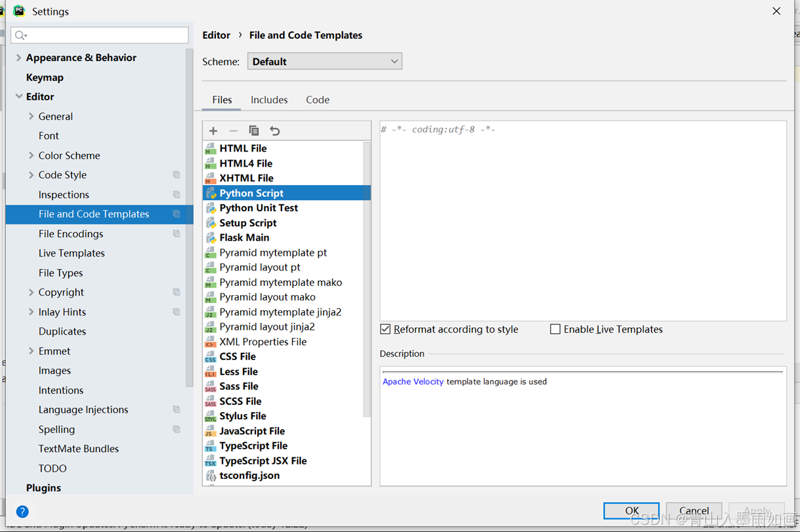The image size is (800, 532).
Task: Open the help question mark icon
Action: point(22,512)
